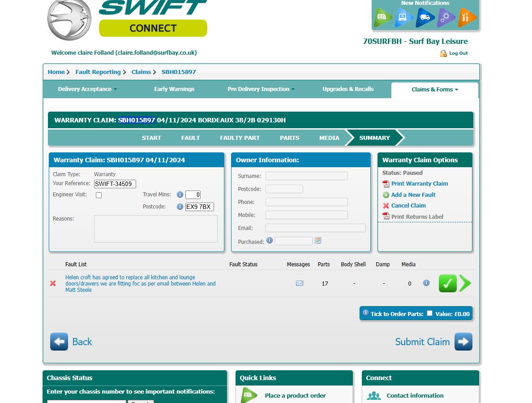Click the Place a product order icon
The height and width of the screenshot is (403, 532).
tap(249, 395)
